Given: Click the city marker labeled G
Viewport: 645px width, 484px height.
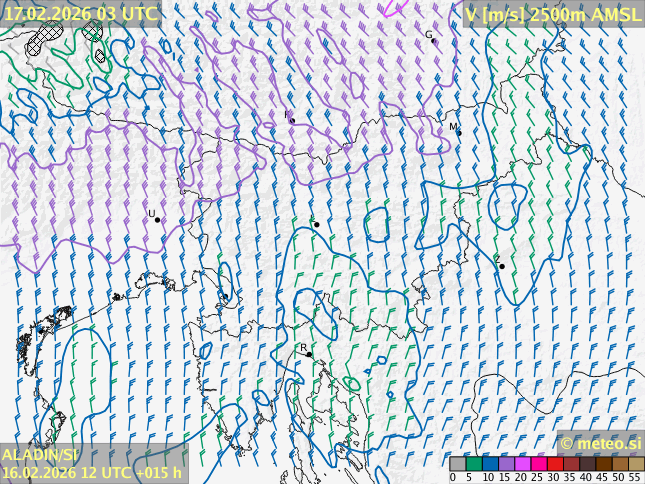Looking at the screenshot, I should [x=434, y=40].
